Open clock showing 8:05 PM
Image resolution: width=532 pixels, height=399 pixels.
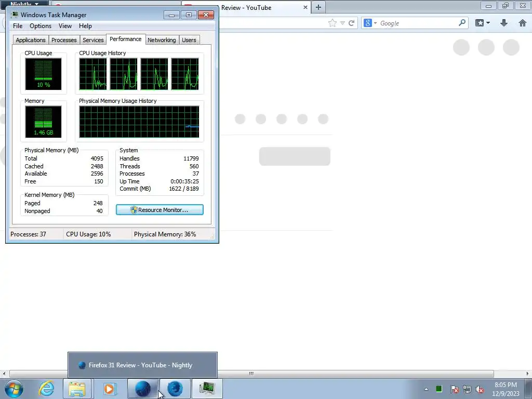[506, 389]
